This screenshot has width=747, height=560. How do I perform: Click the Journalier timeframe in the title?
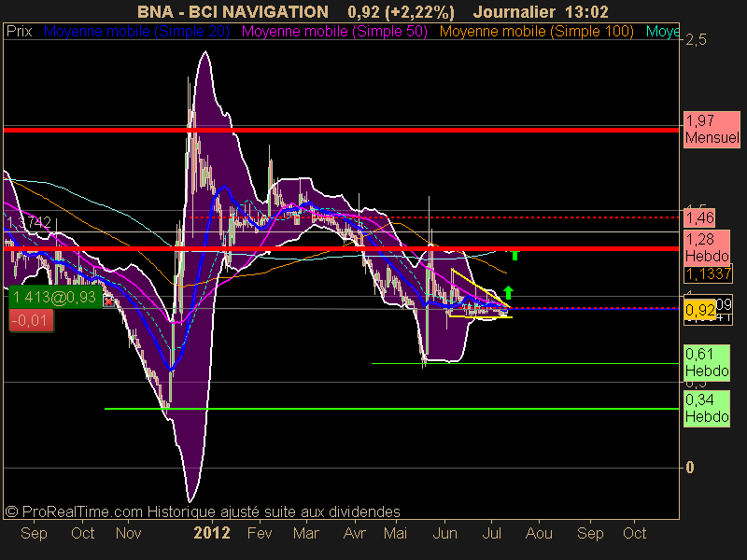[514, 12]
